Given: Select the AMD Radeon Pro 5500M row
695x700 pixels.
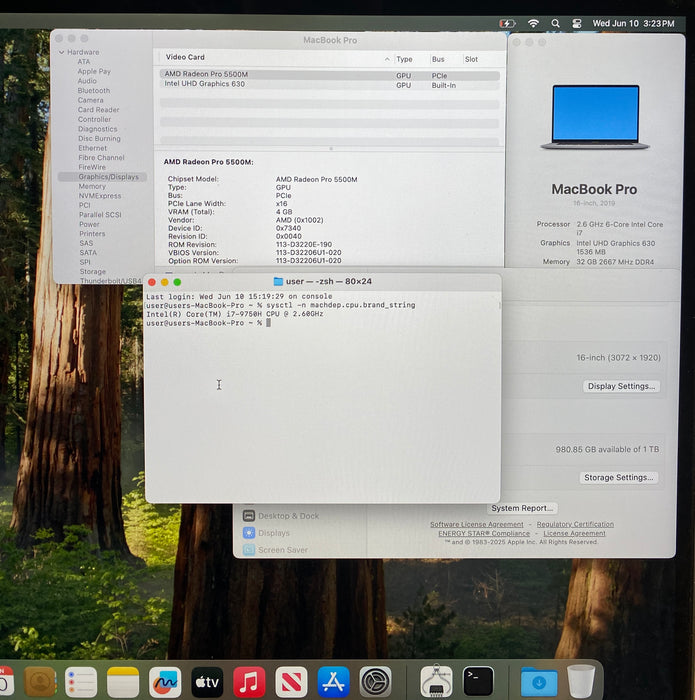Looking at the screenshot, I should [329, 75].
